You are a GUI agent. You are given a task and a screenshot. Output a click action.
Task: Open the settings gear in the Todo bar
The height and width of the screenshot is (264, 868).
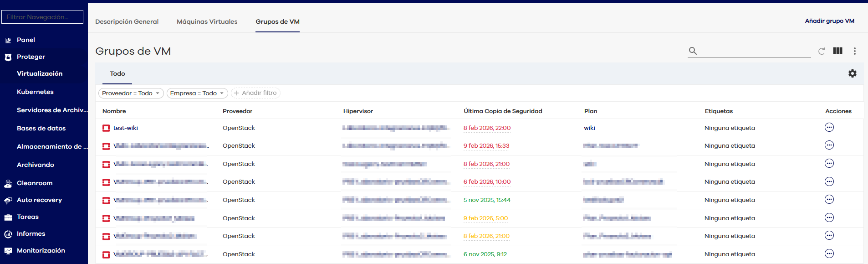[852, 73]
